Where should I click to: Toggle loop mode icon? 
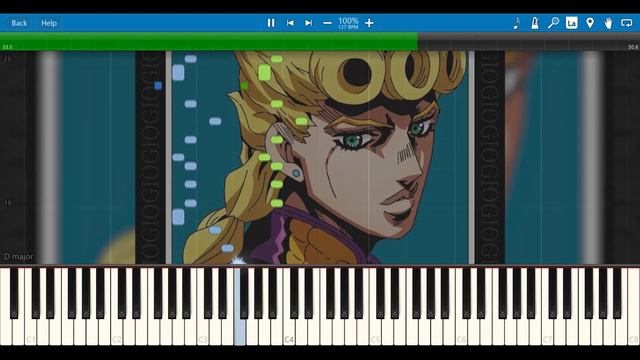(x=627, y=23)
